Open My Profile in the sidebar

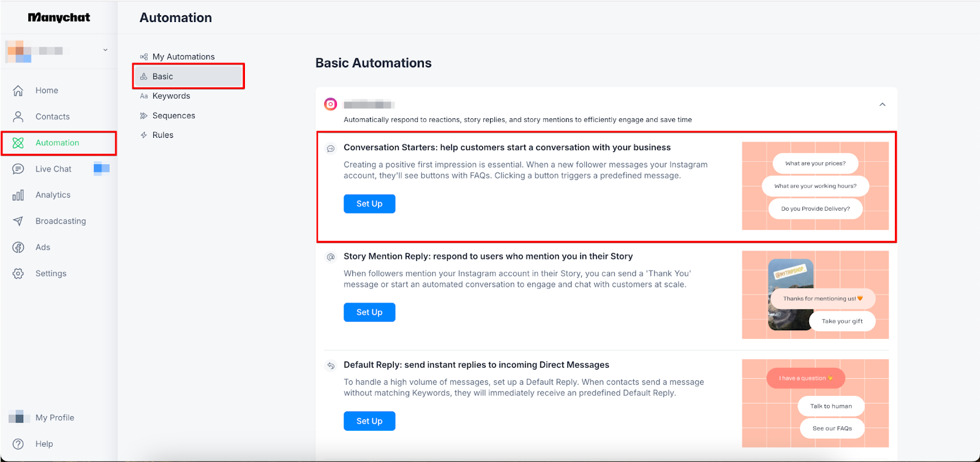54,418
